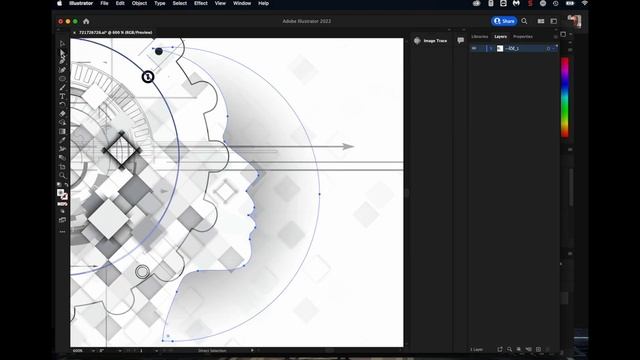Open the search magnifier in the title bar
Image resolution: width=640 pixels, height=360 pixels.
524,21
